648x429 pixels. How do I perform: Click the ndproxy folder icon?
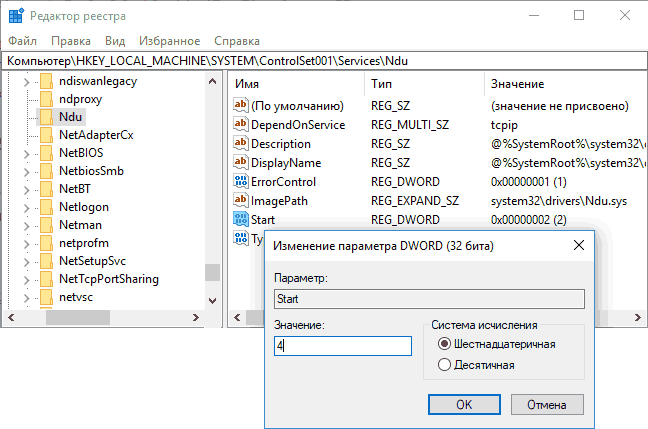click(x=46, y=99)
